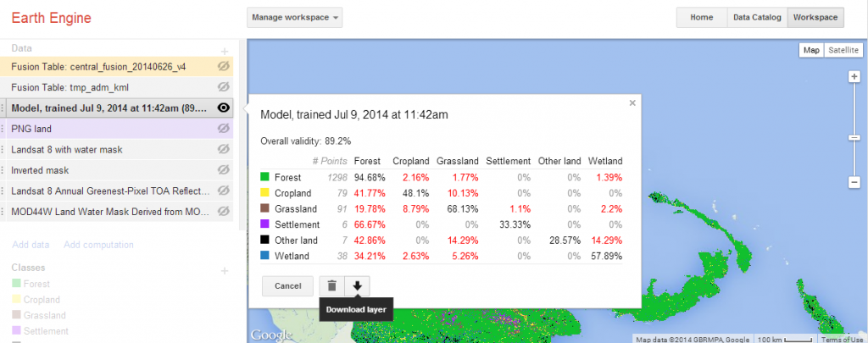Close the model info popup
Viewport: 868px width, 343px height.
[632, 102]
